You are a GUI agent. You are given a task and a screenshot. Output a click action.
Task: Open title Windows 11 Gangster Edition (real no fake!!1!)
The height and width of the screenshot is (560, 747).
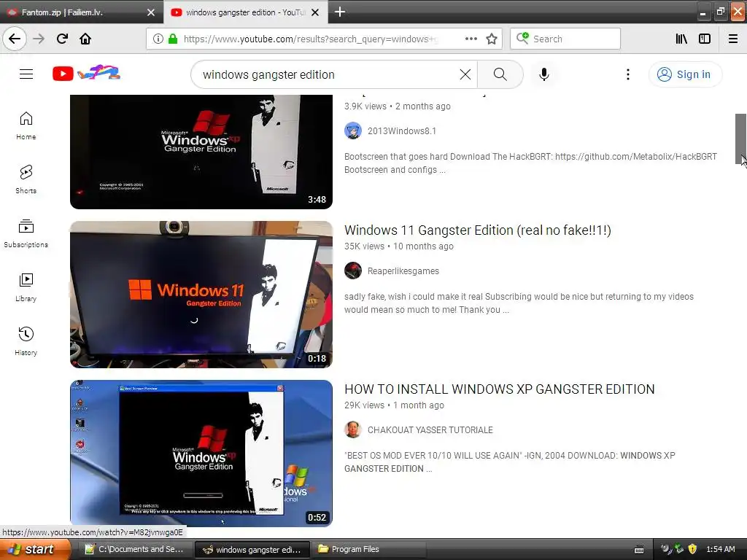(477, 230)
